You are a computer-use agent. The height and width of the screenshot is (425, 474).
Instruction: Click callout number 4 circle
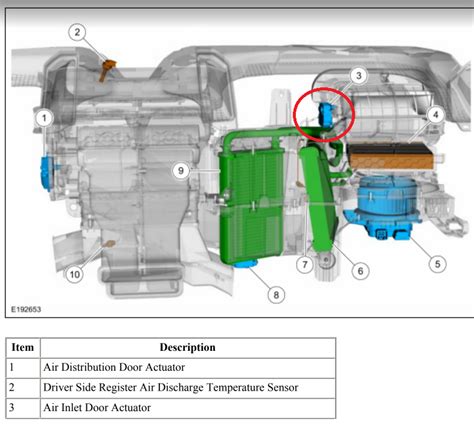435,115
